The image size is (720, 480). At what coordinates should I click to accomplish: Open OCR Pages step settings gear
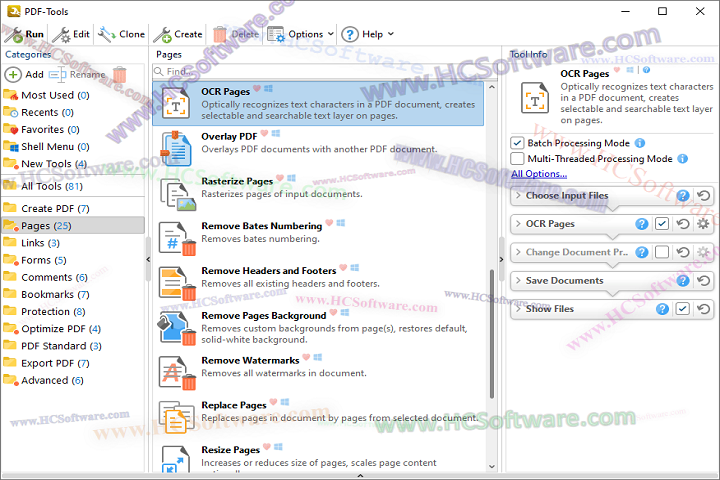tap(703, 224)
